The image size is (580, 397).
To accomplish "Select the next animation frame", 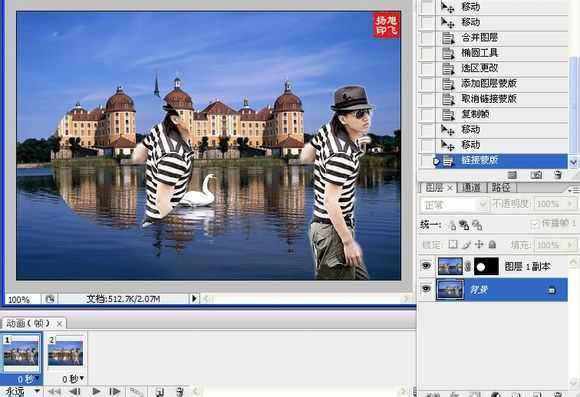I will [115, 391].
